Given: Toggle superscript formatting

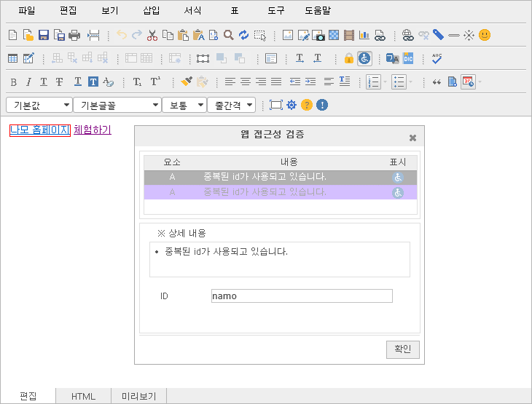Looking at the screenshot, I should click(155, 82).
